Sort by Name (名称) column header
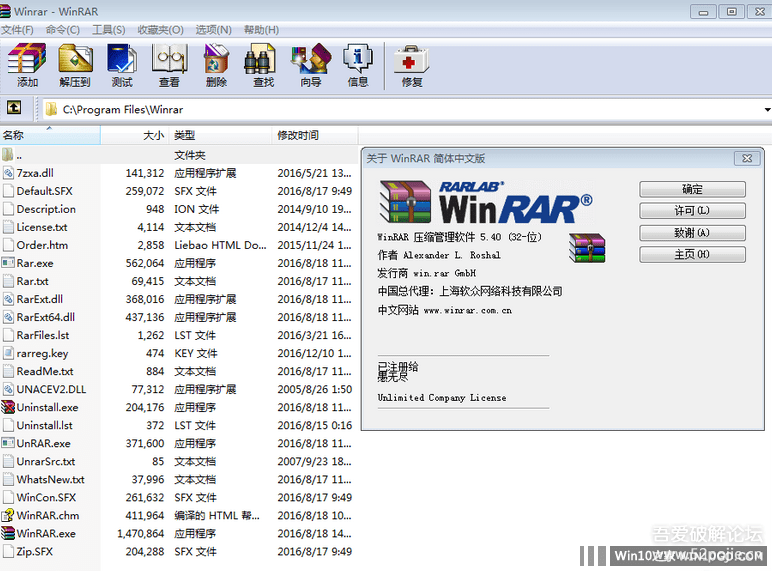This screenshot has height=571, width=772. pyautogui.click(x=50, y=135)
